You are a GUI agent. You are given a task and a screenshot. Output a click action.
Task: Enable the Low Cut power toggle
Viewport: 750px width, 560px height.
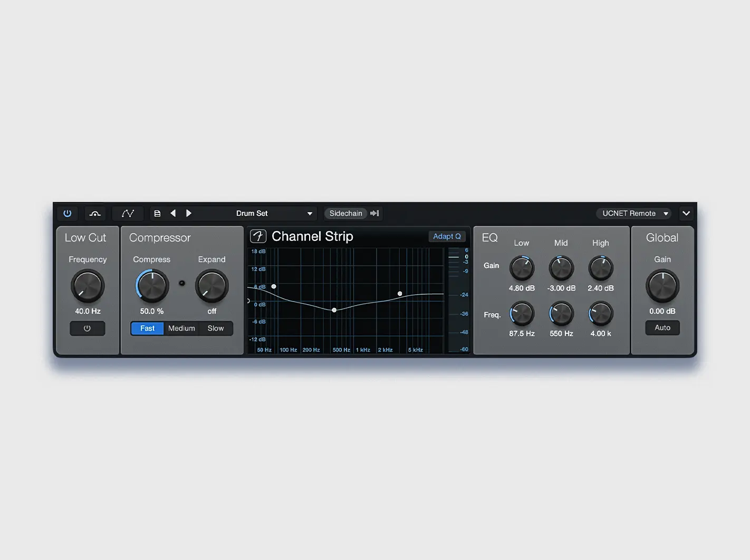pos(87,328)
